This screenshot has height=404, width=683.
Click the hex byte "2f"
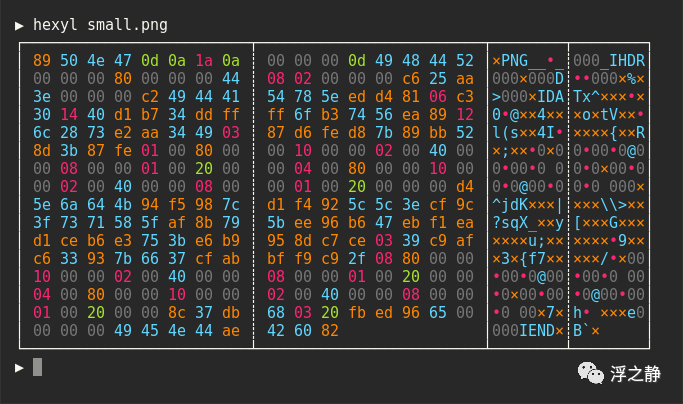pyautogui.click(x=357, y=258)
